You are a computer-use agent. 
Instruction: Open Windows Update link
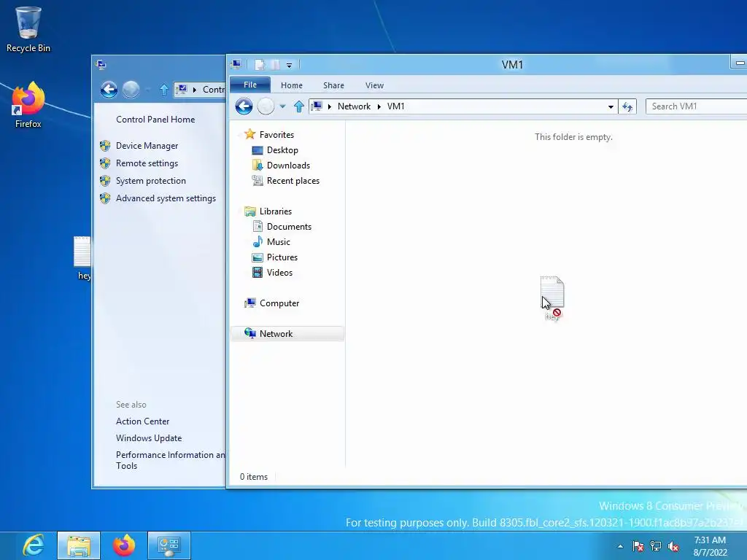(x=149, y=438)
